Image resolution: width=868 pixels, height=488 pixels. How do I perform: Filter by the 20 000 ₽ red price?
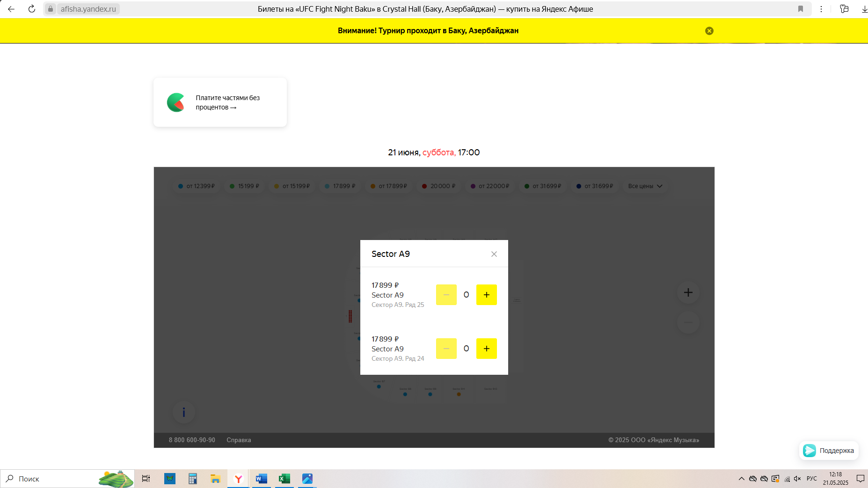[x=438, y=186]
